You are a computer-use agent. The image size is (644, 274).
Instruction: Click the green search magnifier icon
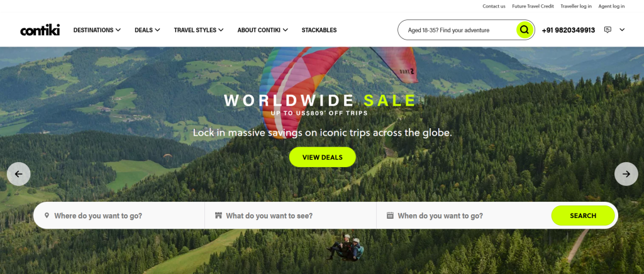tap(524, 30)
